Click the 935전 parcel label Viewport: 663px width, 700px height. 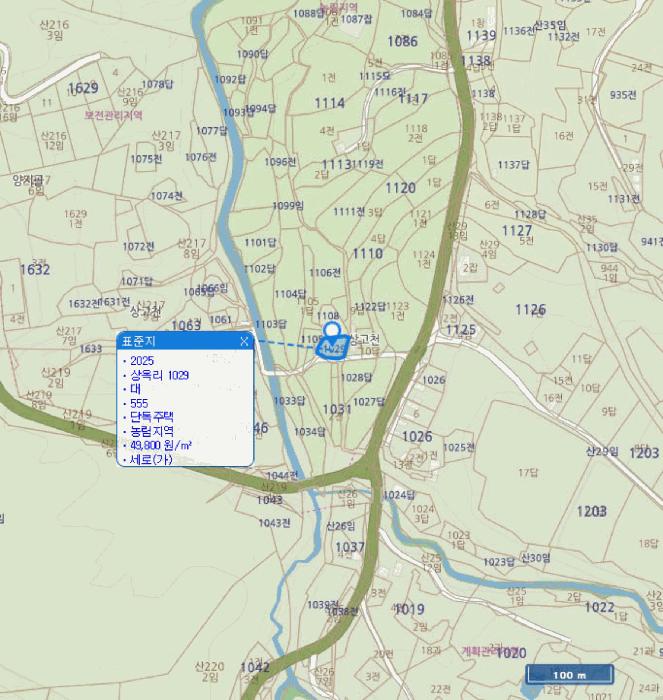(623, 95)
